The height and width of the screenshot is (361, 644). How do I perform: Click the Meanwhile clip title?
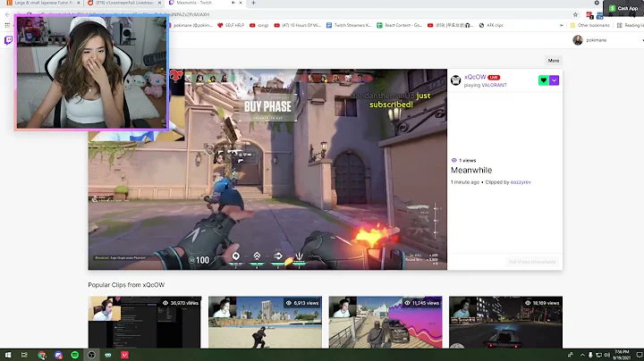471,171
